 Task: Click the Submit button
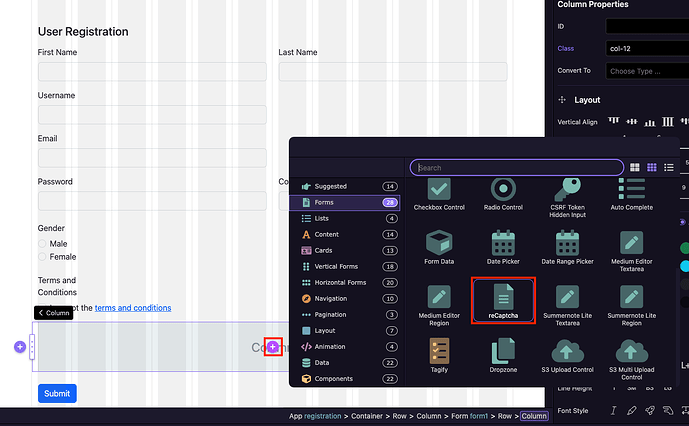pos(57,393)
